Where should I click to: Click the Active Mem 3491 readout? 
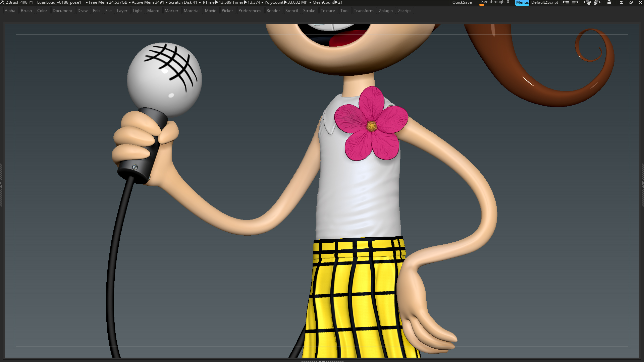pos(148,2)
